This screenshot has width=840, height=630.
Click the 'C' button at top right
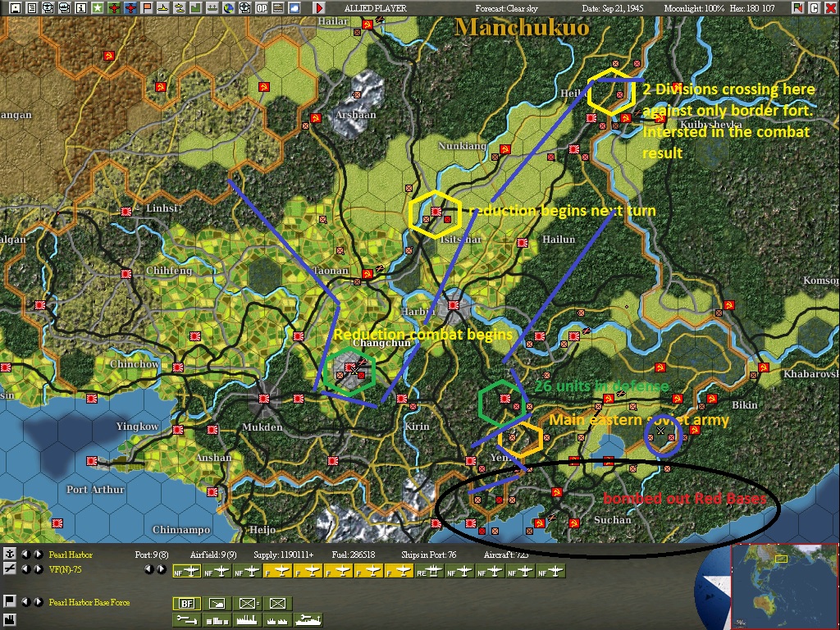[x=815, y=8]
